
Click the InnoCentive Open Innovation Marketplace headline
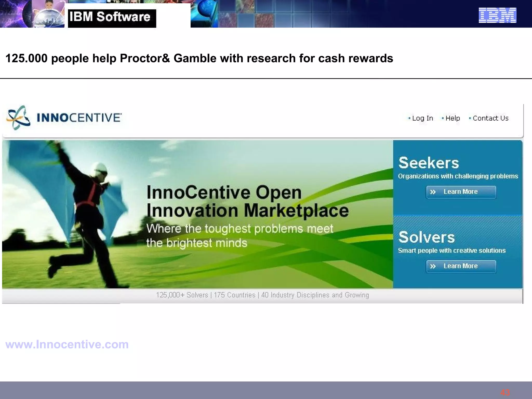tap(247, 201)
